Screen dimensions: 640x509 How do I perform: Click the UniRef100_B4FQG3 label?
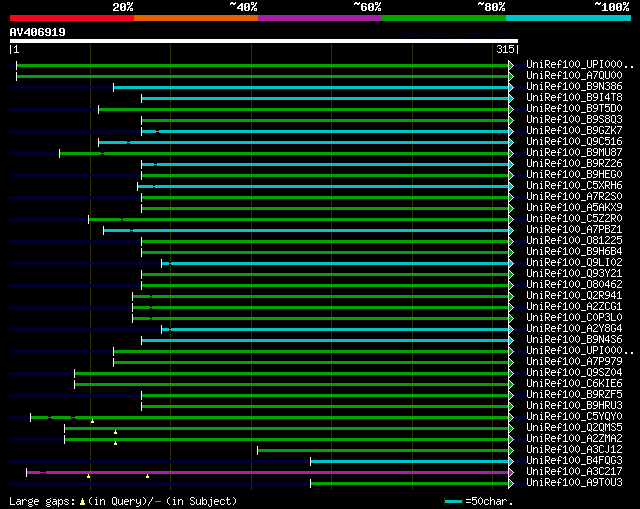574,461
